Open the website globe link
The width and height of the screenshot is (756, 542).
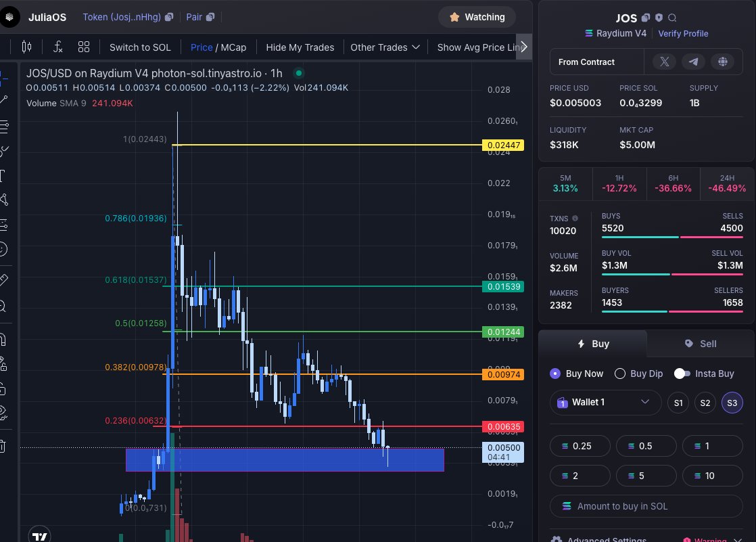[722, 62]
